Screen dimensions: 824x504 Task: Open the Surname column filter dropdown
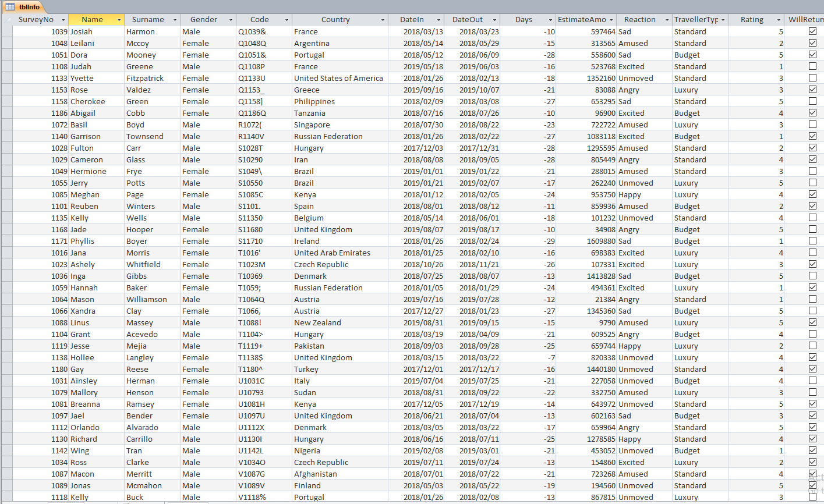(x=175, y=20)
